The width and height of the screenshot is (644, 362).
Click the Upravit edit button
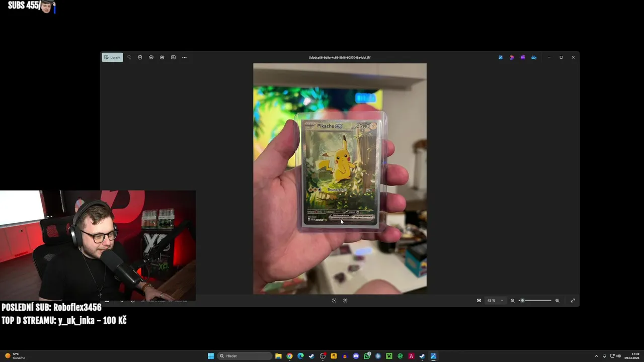(x=112, y=57)
